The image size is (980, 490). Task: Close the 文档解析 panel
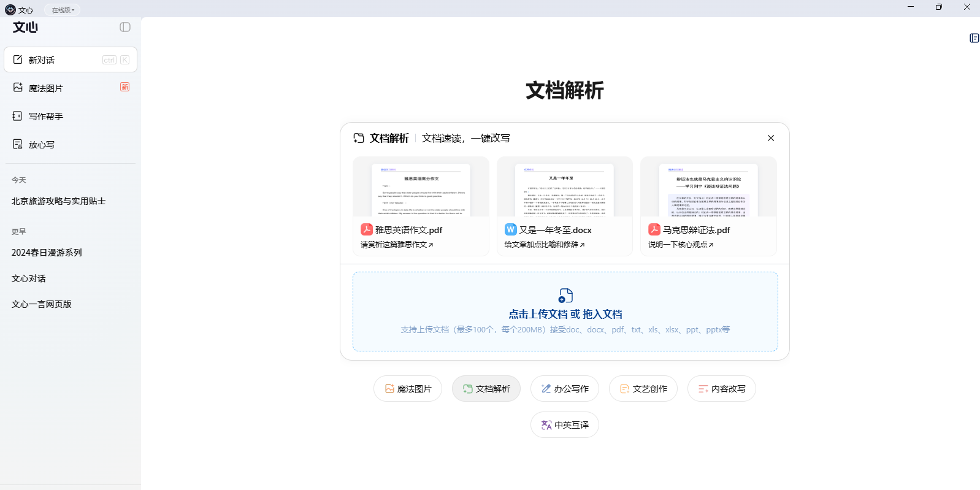771,138
